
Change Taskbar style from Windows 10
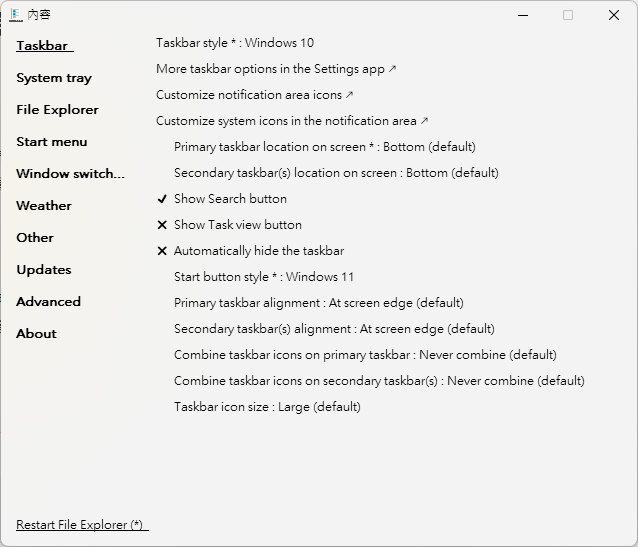tap(235, 43)
